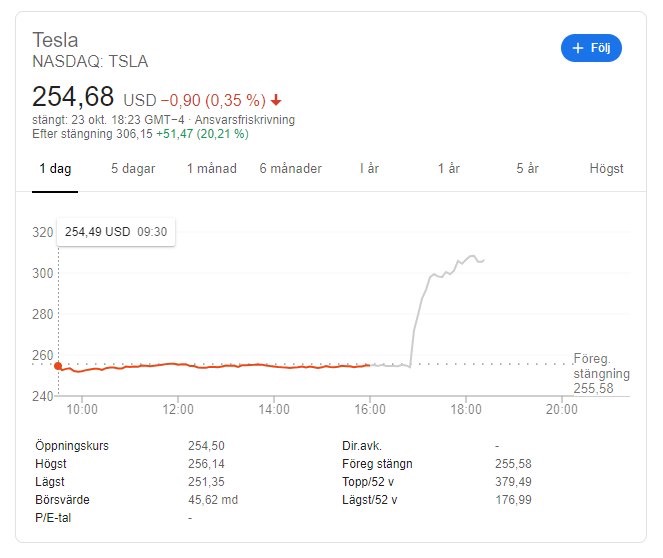The height and width of the screenshot is (558, 663).
Task: Switch to the 5 dagar tab
Action: pyautogui.click(x=133, y=169)
